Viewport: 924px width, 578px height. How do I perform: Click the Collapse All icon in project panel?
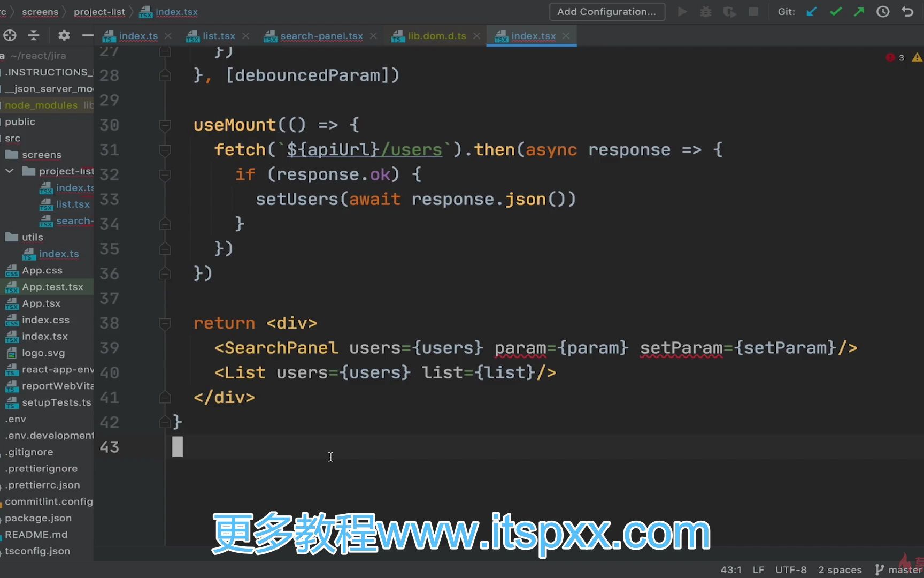coord(34,35)
